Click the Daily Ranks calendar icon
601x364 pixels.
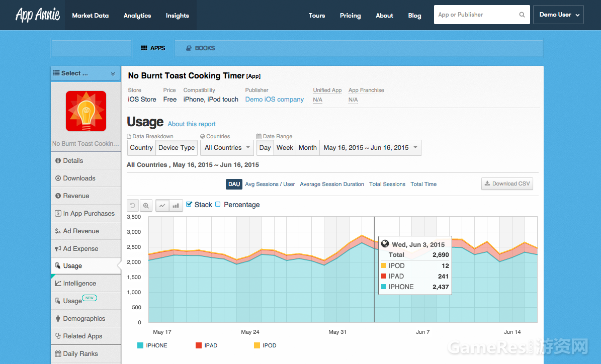tap(58, 353)
